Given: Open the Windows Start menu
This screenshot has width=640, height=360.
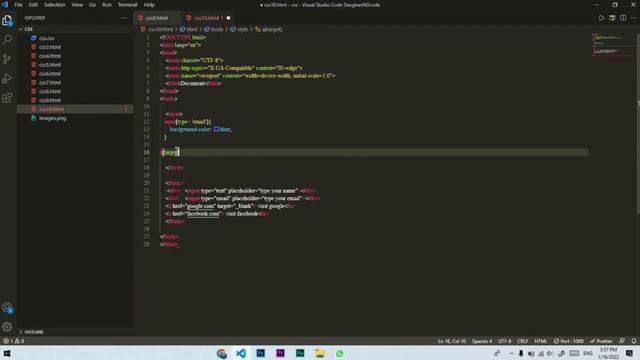Looking at the screenshot, I should tap(7, 353).
